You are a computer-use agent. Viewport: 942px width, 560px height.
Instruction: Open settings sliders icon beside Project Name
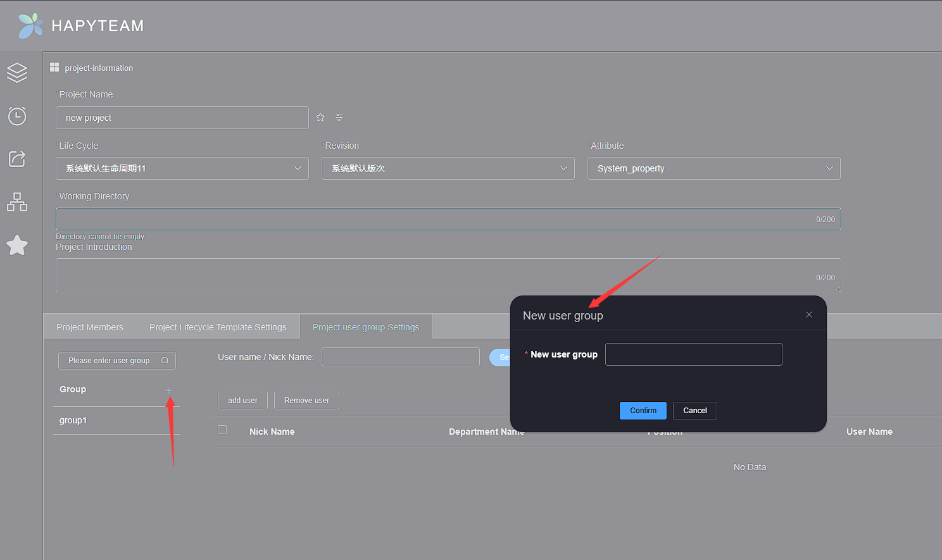coord(339,118)
